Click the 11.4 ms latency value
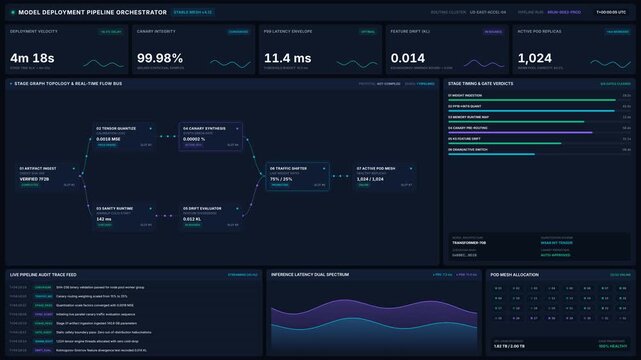Image resolution: width=641 pixels, height=360 pixels. point(287,58)
